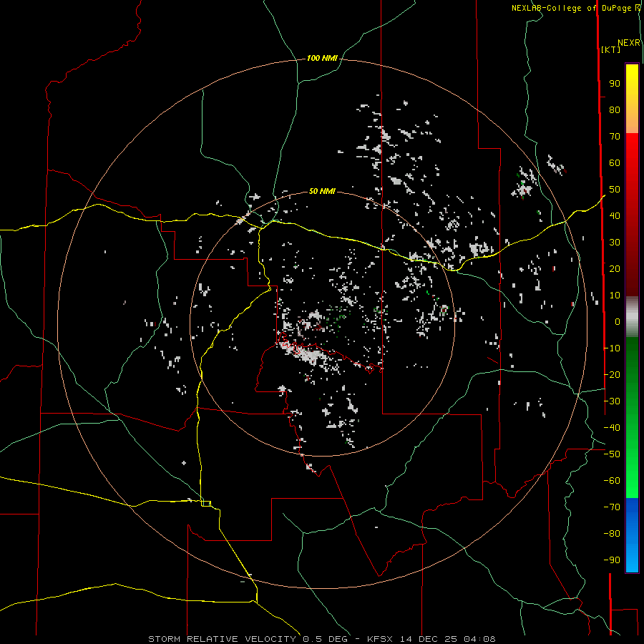Click the 04:08 timestamp
The height and width of the screenshot is (644, 644).
coord(479,639)
